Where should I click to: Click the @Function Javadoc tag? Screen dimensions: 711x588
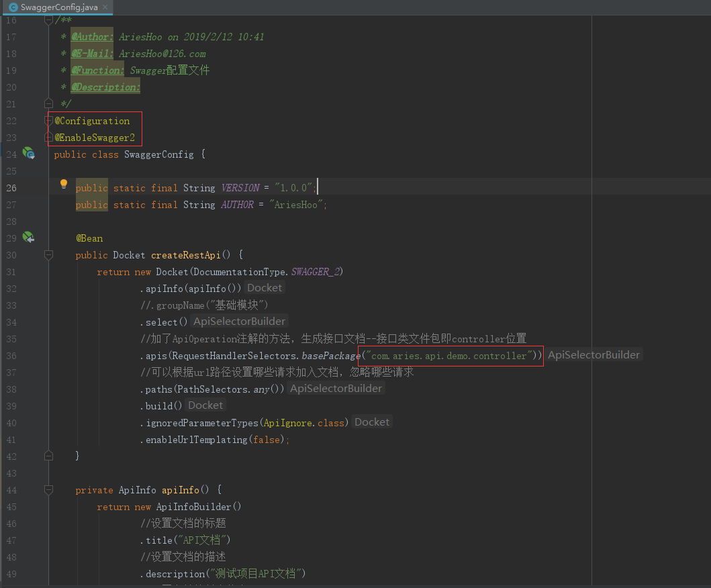pos(97,70)
